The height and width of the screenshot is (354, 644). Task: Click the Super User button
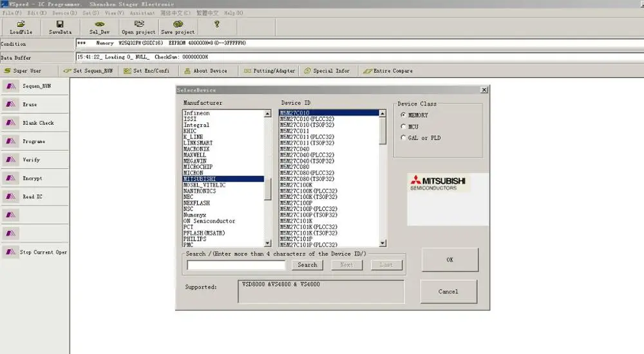(29, 71)
